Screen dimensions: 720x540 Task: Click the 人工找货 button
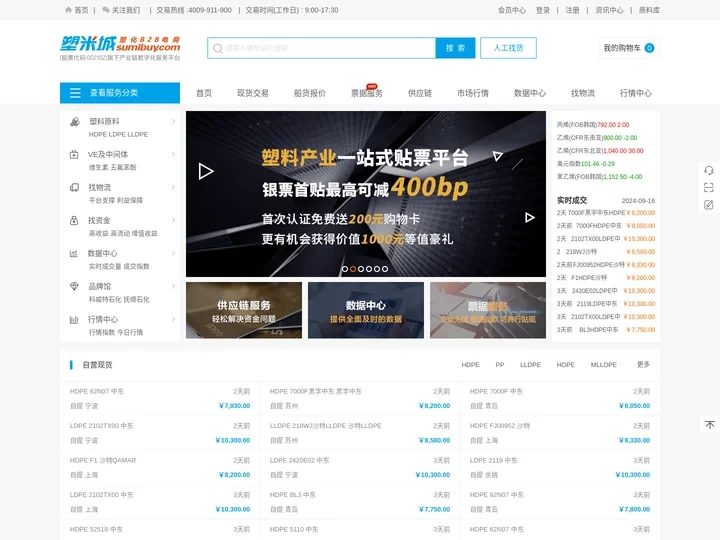508,48
